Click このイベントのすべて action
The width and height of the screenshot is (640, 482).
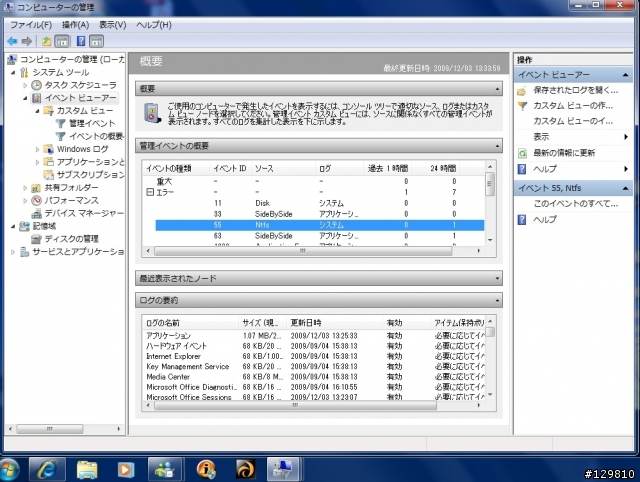click(576, 204)
